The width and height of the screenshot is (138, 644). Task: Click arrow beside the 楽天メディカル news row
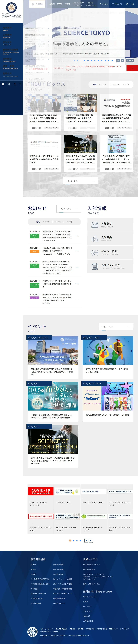coord(77,267)
